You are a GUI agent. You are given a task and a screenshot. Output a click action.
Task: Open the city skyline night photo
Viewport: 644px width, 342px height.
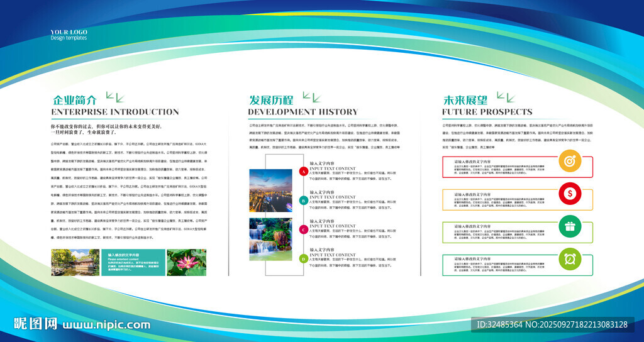tap(270, 190)
